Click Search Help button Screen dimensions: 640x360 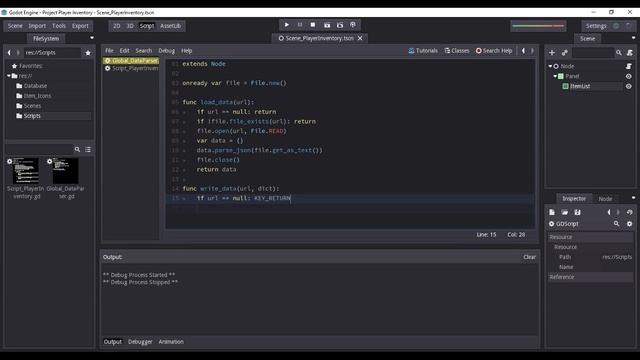pos(494,51)
